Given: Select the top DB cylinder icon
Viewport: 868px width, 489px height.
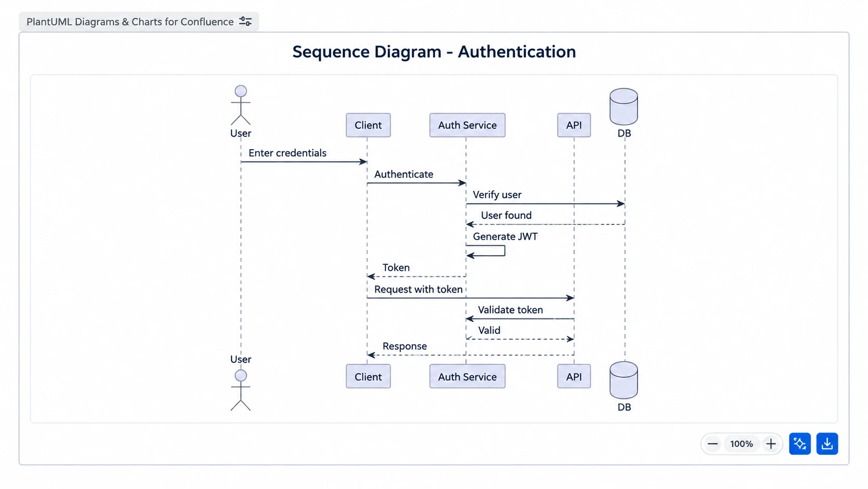Looking at the screenshot, I should pos(623,107).
